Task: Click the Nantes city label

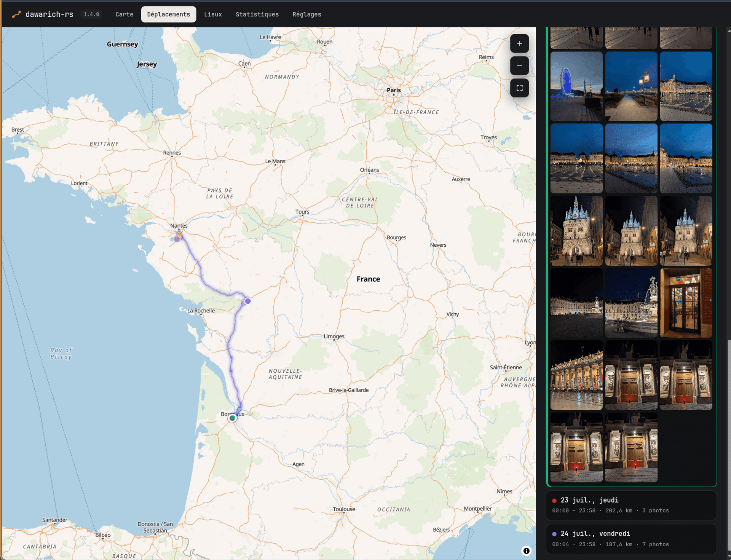Action: (x=179, y=226)
